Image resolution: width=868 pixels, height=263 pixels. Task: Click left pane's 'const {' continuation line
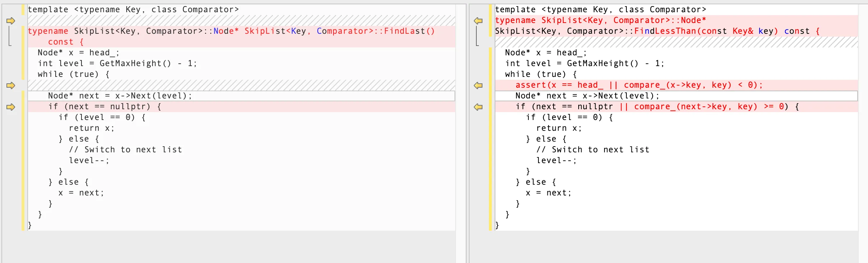[x=66, y=42]
